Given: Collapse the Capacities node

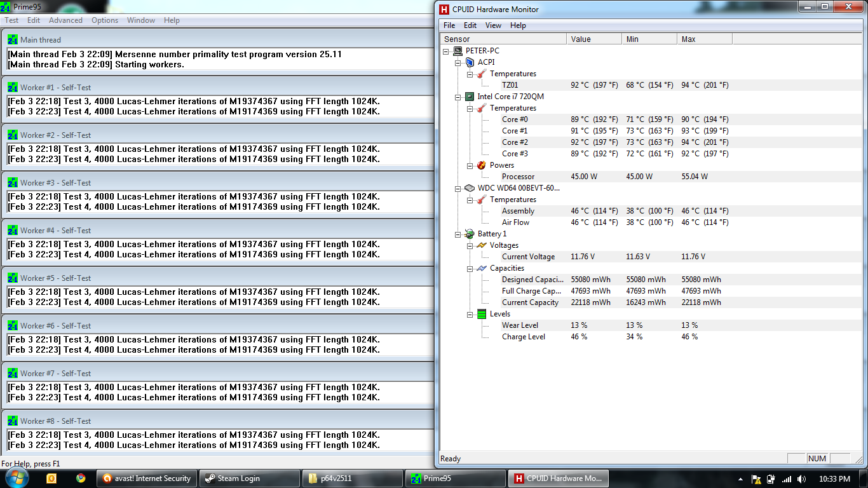Looking at the screenshot, I should pyautogui.click(x=470, y=269).
